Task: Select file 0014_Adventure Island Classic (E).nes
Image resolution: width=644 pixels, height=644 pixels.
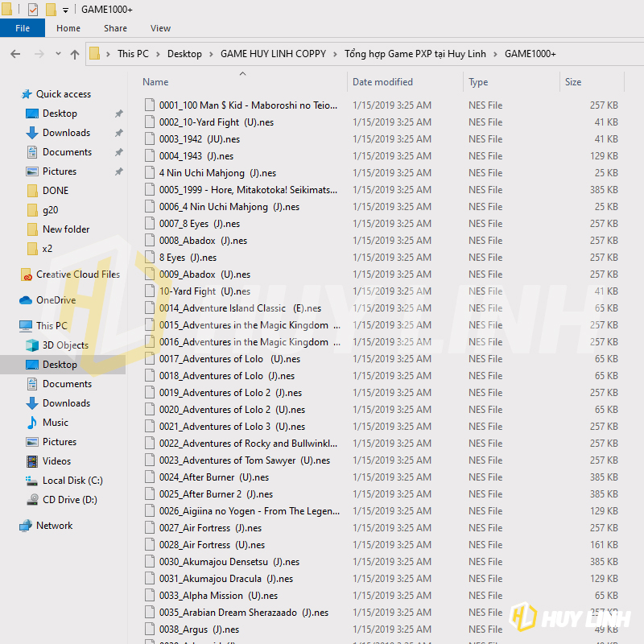Action: (240, 308)
